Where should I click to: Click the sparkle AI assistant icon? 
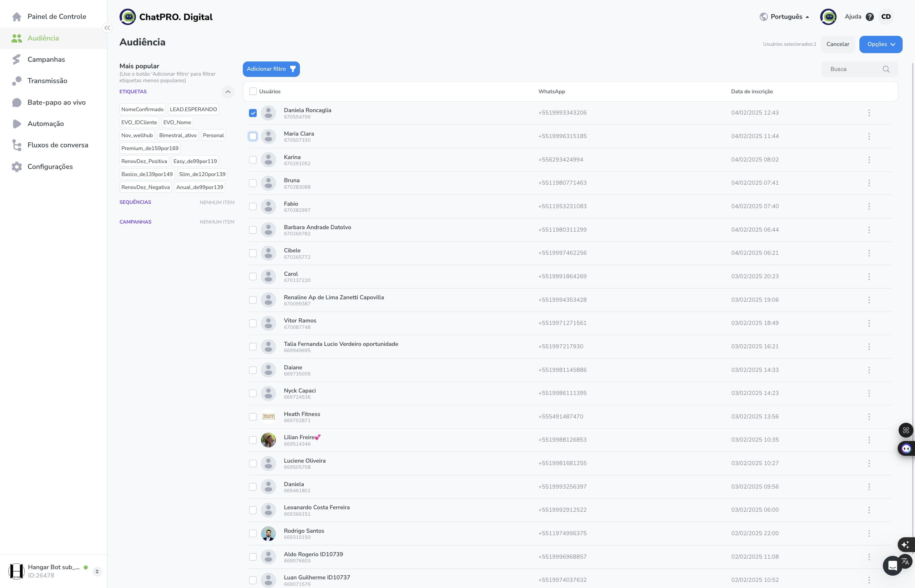click(x=905, y=544)
